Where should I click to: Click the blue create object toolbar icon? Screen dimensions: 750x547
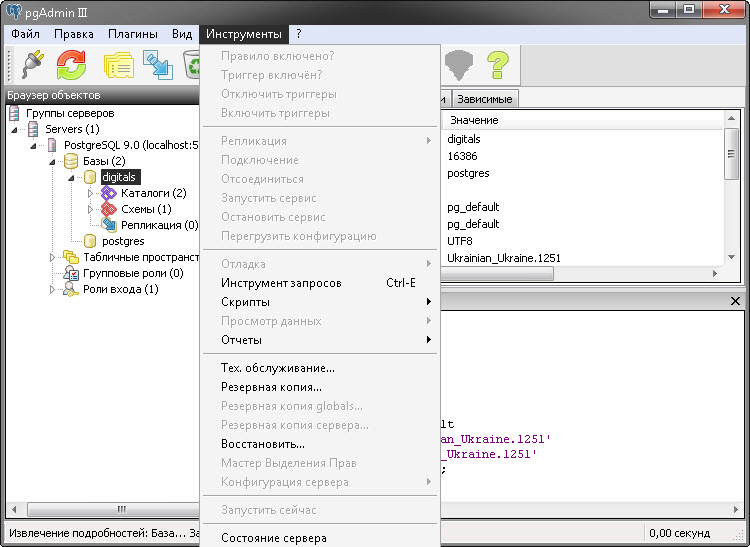pos(158,65)
